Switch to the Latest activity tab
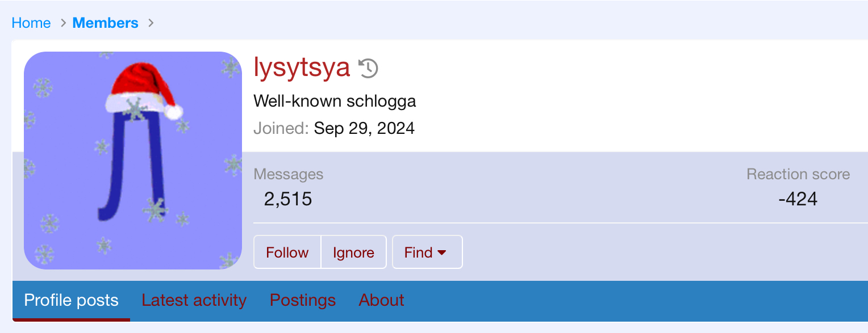 point(194,300)
